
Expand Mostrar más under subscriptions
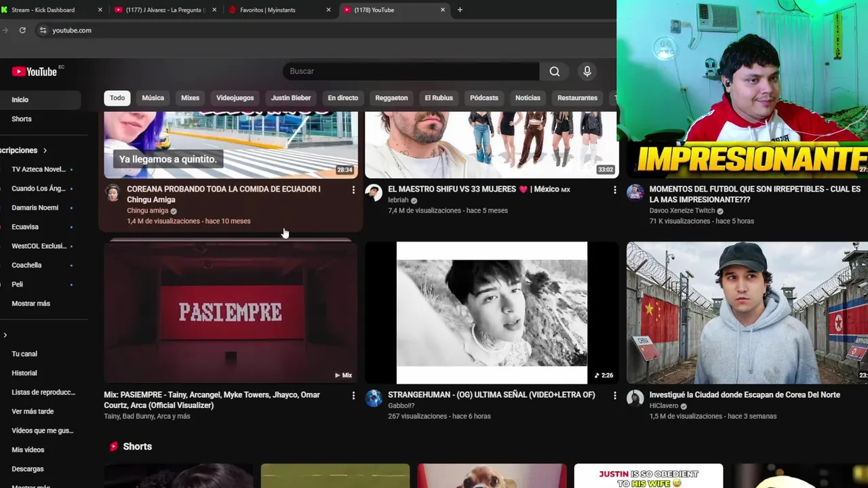click(x=31, y=304)
